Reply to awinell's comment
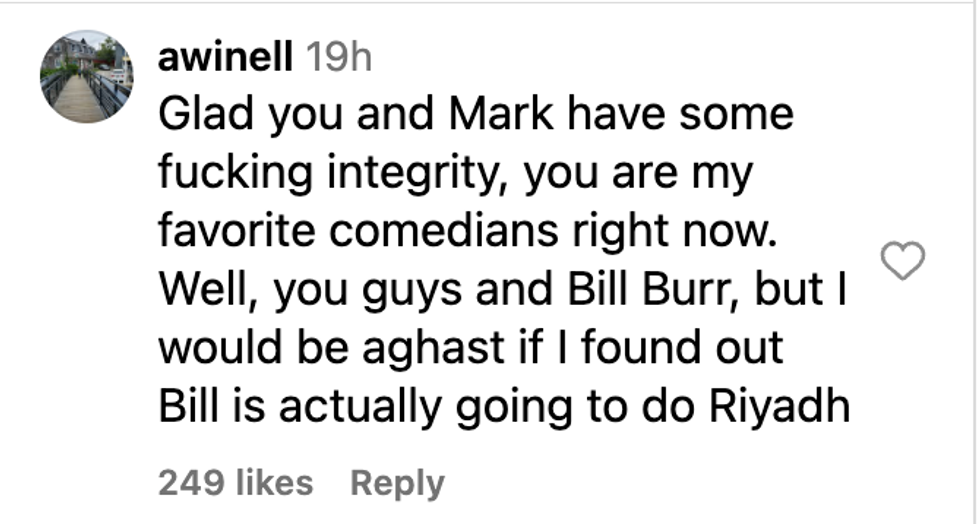Screen dimensions: 980x524 [x=397, y=483]
